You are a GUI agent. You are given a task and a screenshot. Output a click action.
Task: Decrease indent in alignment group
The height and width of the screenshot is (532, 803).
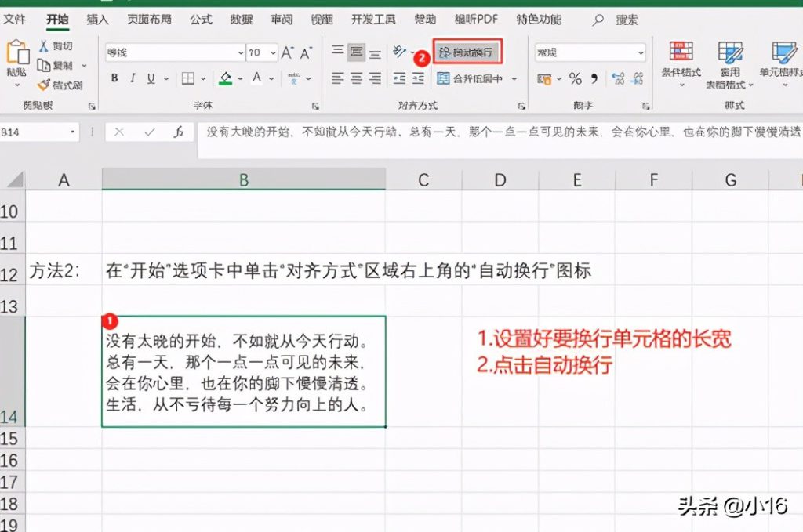pos(399,78)
